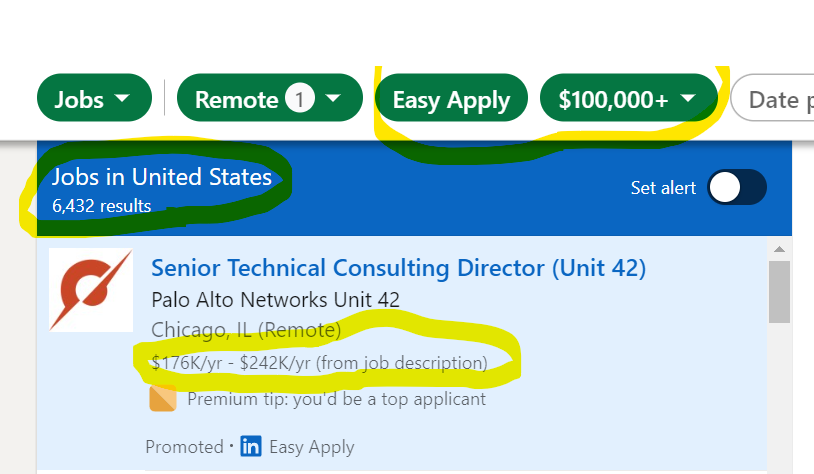This screenshot has width=814, height=474.
Task: Click the Jobs in United States heading
Action: click(x=162, y=177)
